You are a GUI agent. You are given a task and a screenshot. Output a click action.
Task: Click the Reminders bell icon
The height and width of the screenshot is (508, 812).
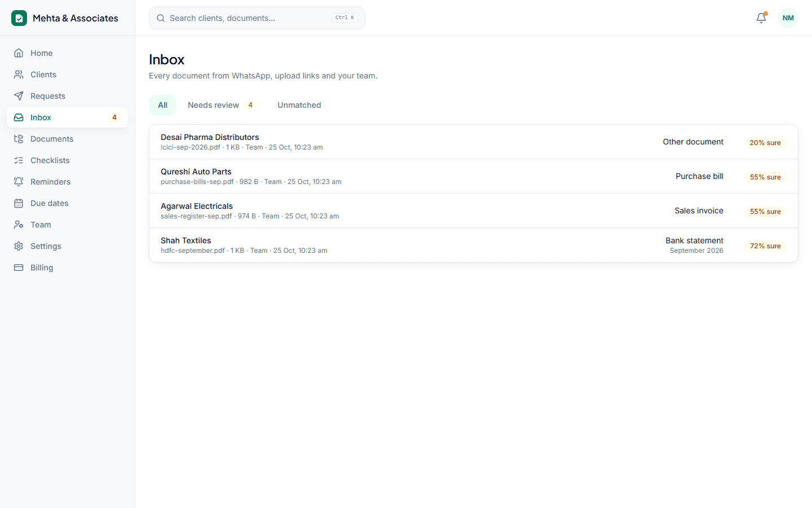point(19,182)
